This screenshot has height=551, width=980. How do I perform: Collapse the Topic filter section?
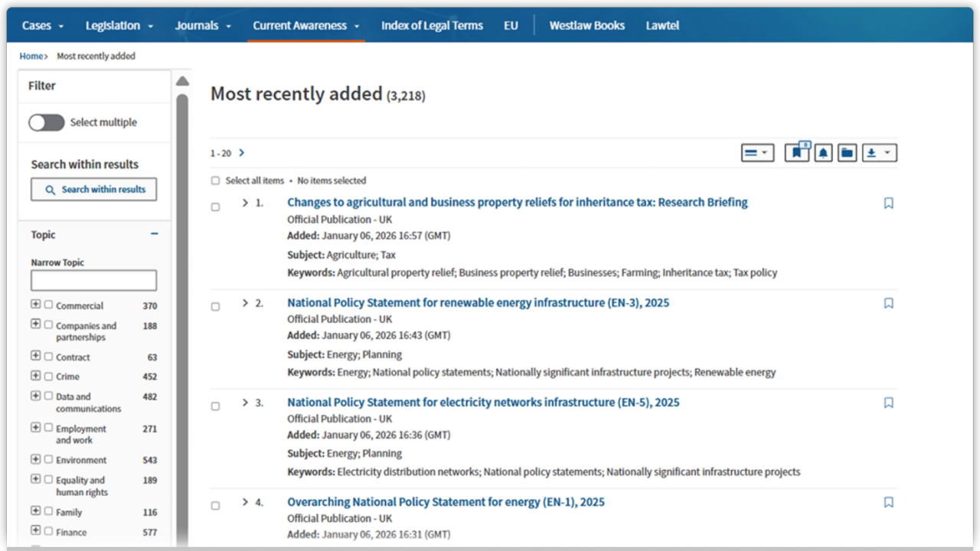[x=153, y=234]
